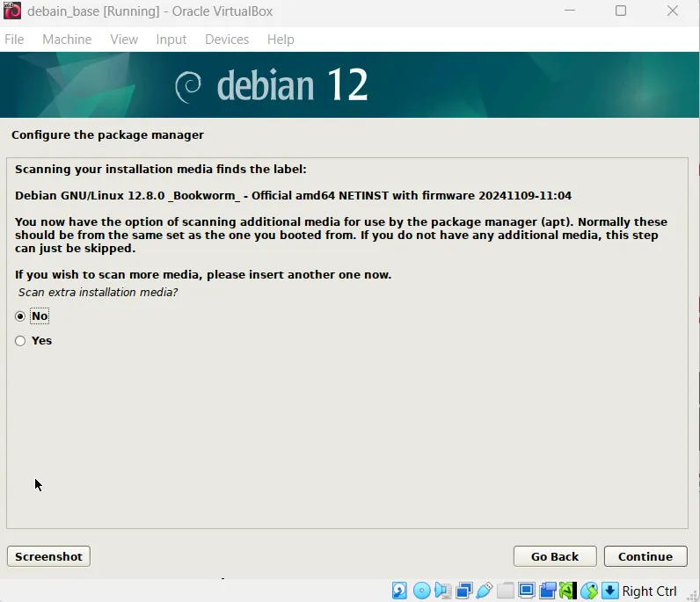The width and height of the screenshot is (700, 602).
Task: Select the Yes radio button
Action: click(20, 341)
